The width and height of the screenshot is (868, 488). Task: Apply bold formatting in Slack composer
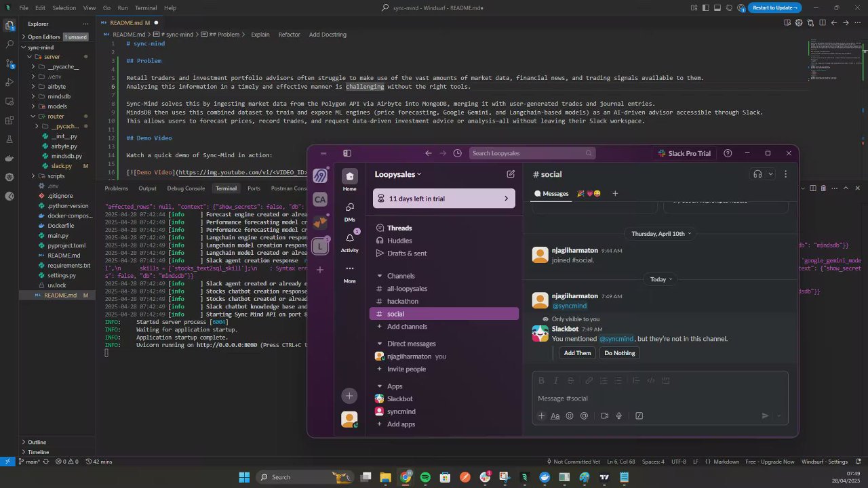[x=541, y=381]
